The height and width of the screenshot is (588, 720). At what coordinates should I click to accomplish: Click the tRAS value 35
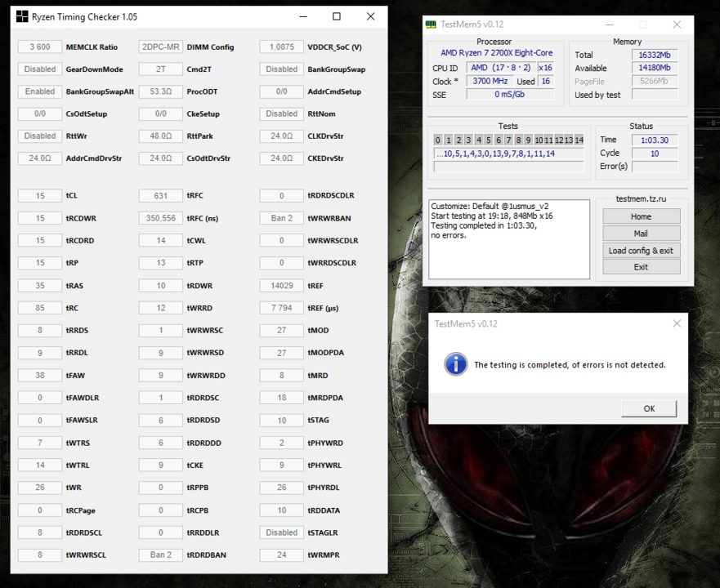(40, 286)
